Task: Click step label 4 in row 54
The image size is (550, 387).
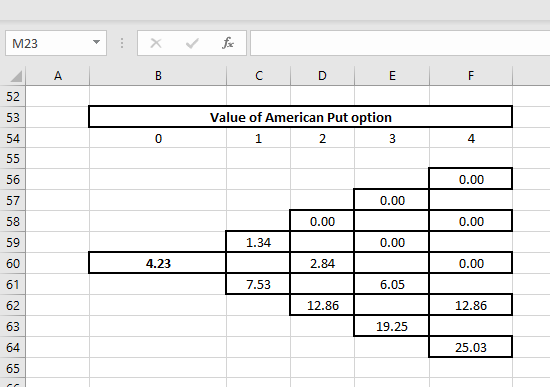Action: (471, 138)
